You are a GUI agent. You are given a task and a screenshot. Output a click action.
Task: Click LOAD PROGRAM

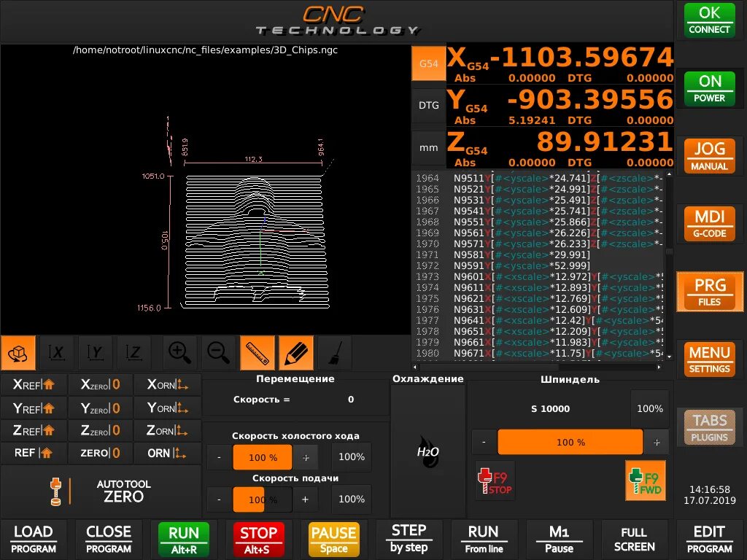pos(34,539)
